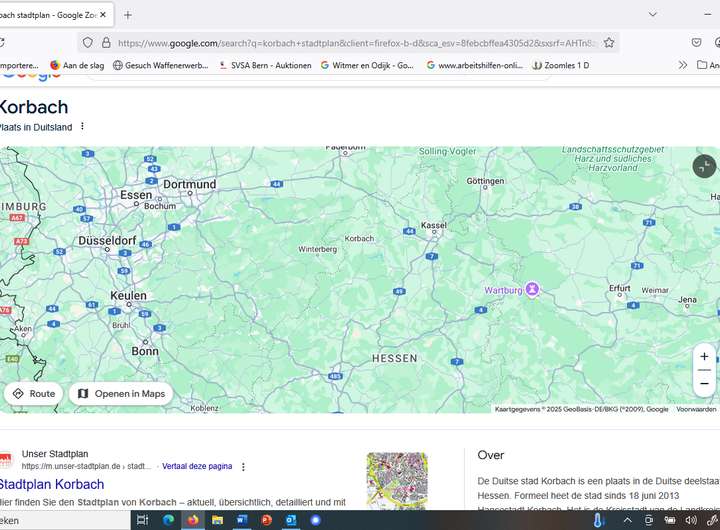The image size is (720, 530).
Task: Switch to PowerPoint in taskbar
Action: 266,520
